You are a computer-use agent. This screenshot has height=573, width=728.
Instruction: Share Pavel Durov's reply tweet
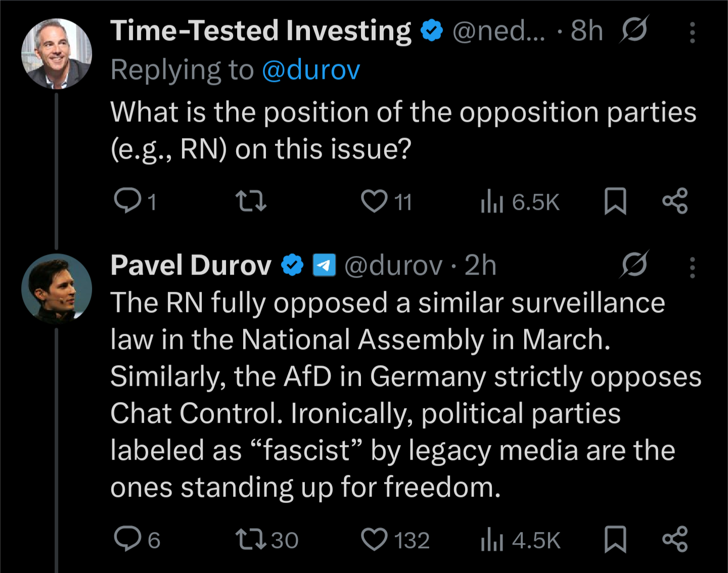(675, 539)
